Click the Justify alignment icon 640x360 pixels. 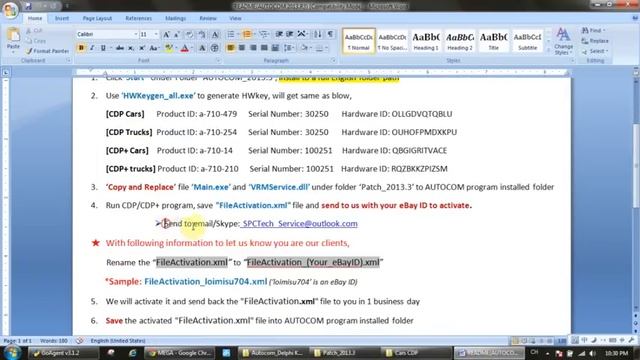[264, 48]
